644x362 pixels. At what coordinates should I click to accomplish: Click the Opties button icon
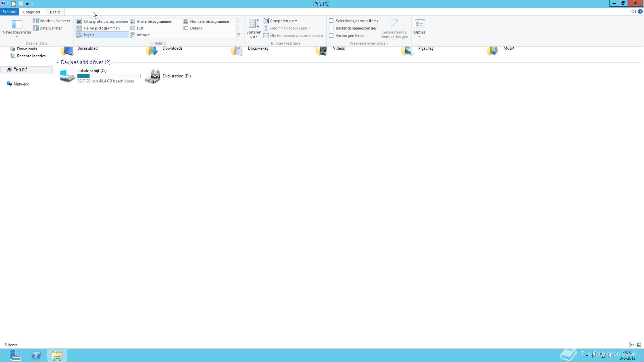pyautogui.click(x=419, y=24)
